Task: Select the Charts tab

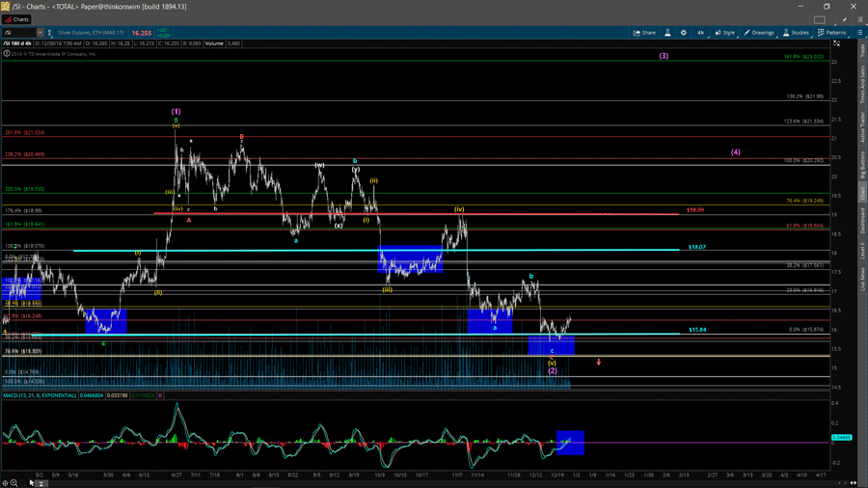Action: tap(17, 19)
